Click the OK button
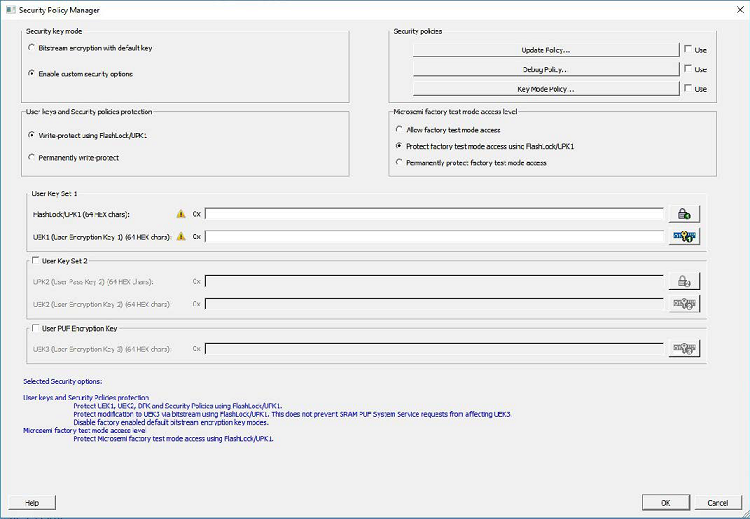 click(665, 502)
